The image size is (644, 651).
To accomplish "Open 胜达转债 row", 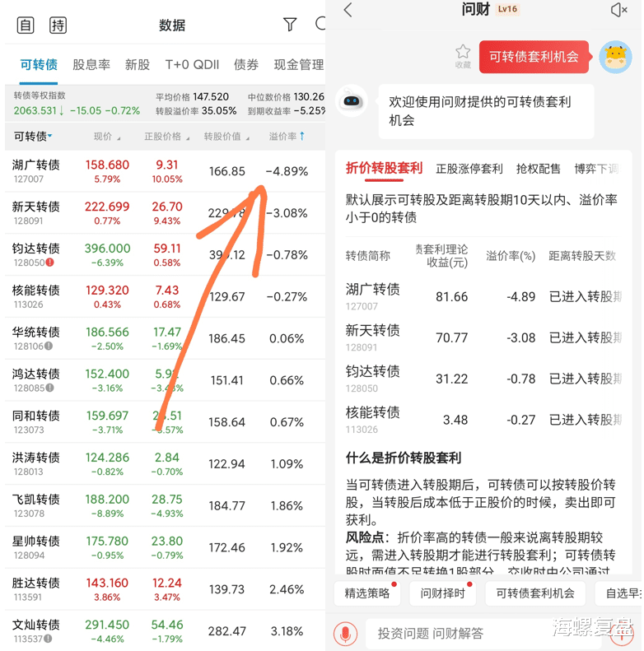I will click(x=165, y=589).
